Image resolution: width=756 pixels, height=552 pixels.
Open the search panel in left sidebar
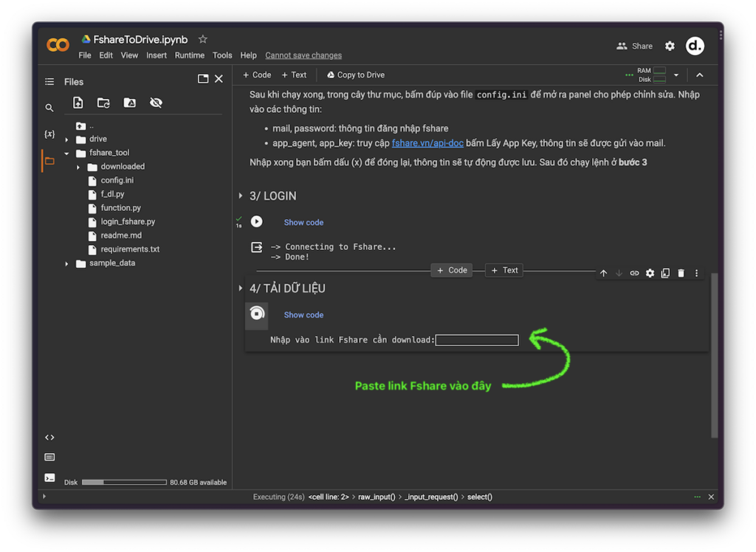(49, 108)
